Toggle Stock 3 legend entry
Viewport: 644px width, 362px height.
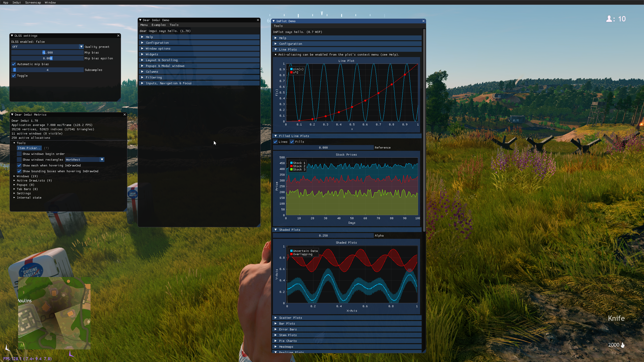(298, 169)
